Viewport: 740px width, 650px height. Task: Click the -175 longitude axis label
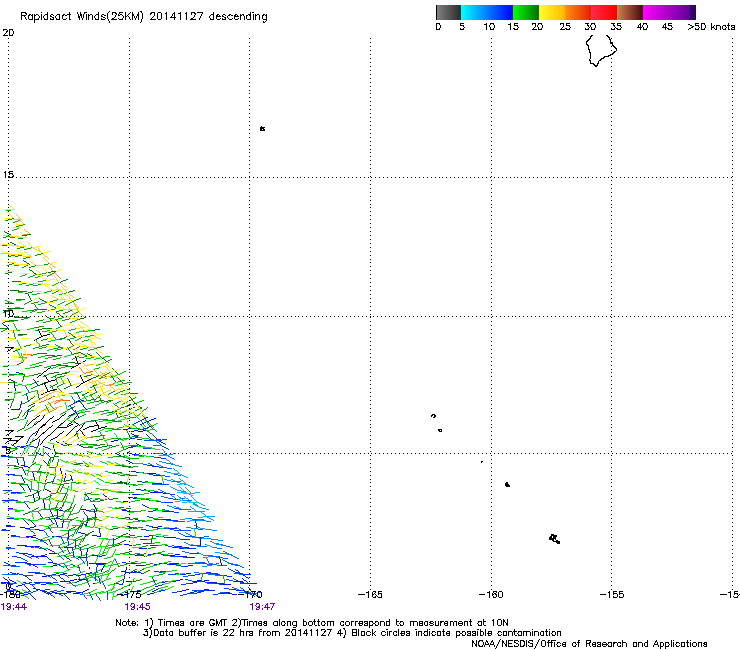[x=129, y=594]
